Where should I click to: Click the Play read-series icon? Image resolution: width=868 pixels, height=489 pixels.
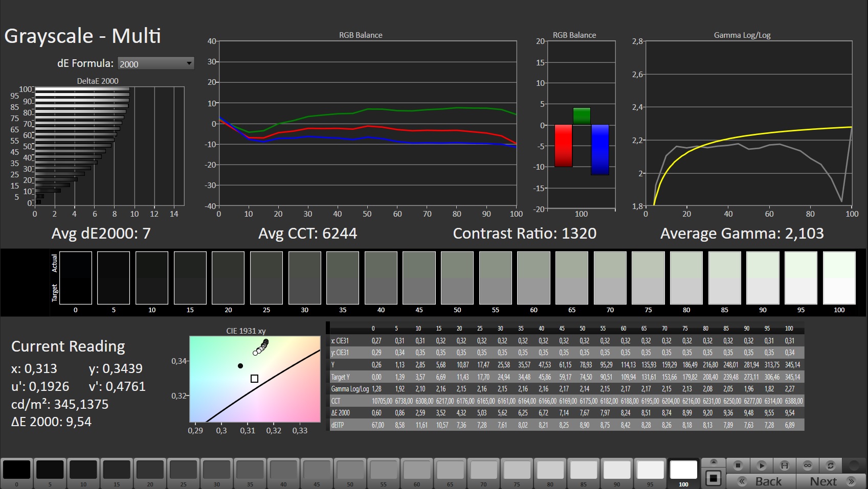coord(761,465)
